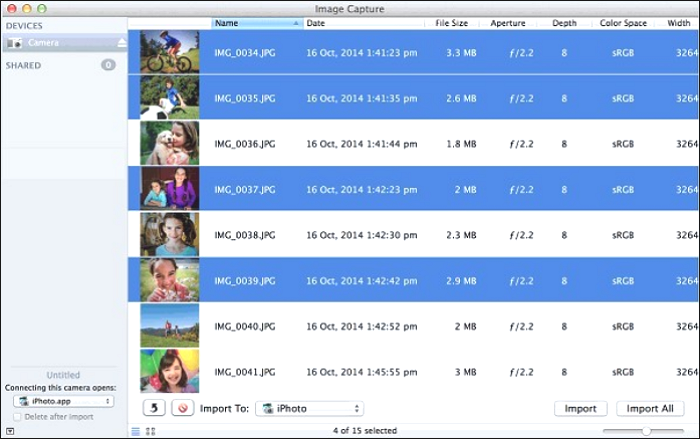Image resolution: width=700 pixels, height=439 pixels.
Task: Click date 16 Oct, 2014 1:41:44 pm
Action: pos(362,144)
